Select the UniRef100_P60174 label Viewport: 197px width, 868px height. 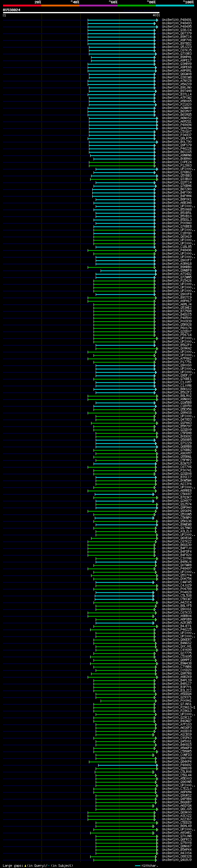click(x=176, y=328)
